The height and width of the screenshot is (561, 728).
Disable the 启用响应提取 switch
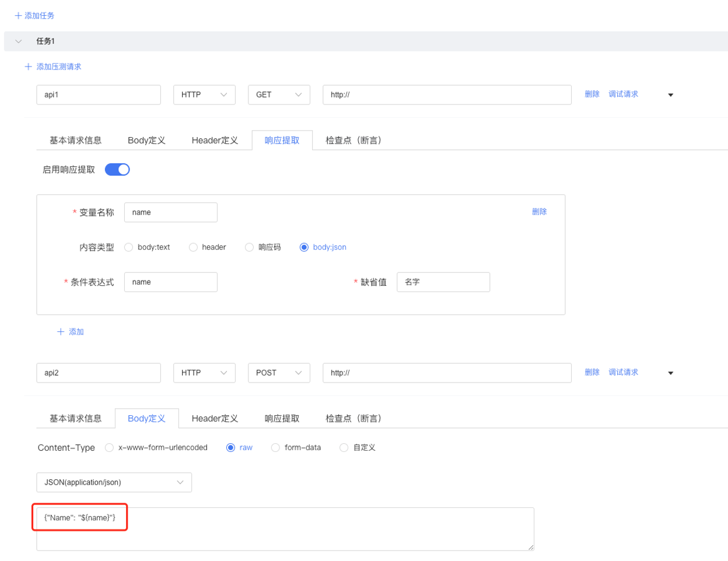pyautogui.click(x=117, y=170)
